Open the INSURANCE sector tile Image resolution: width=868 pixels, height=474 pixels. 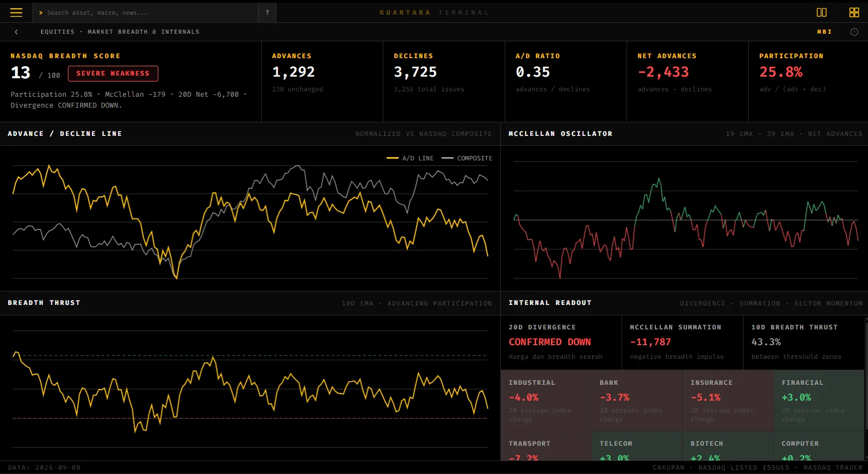point(728,401)
